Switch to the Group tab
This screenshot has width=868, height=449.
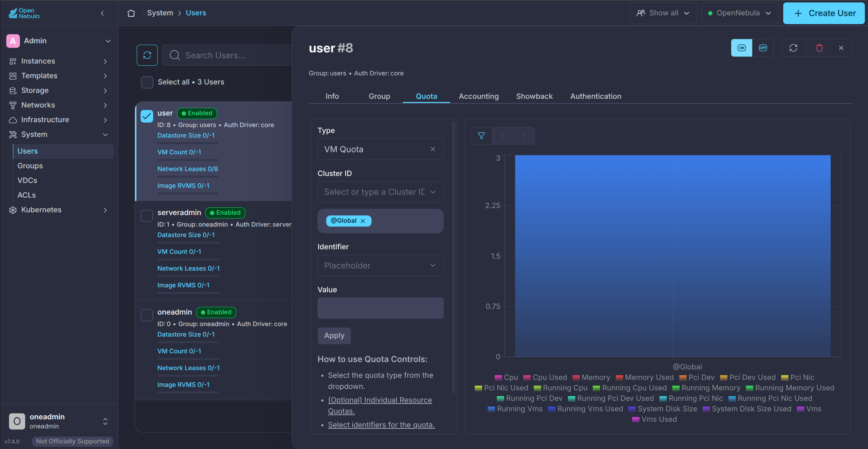(x=379, y=96)
